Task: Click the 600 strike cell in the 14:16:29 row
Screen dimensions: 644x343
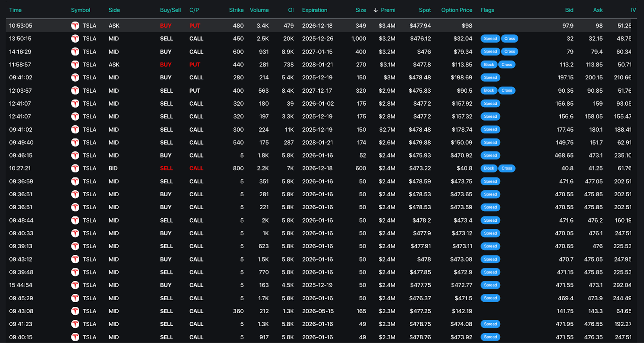Action: (238, 52)
